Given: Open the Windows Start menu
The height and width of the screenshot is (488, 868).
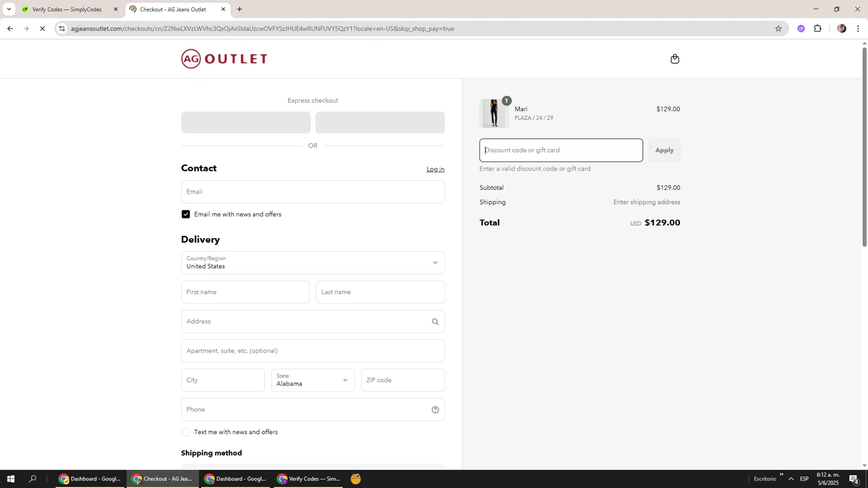Looking at the screenshot, I should point(10,479).
